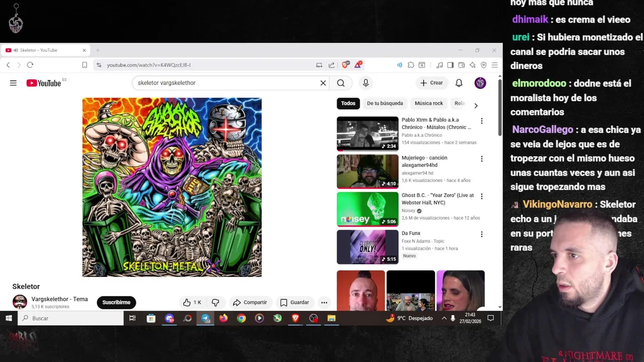Open options for Da Funx video
The height and width of the screenshot is (362, 644).
point(481,234)
